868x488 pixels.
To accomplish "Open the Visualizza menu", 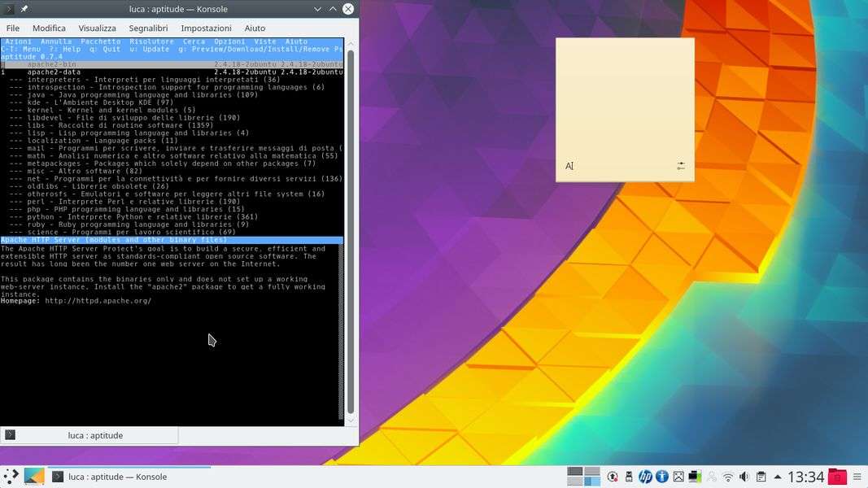I will [97, 28].
